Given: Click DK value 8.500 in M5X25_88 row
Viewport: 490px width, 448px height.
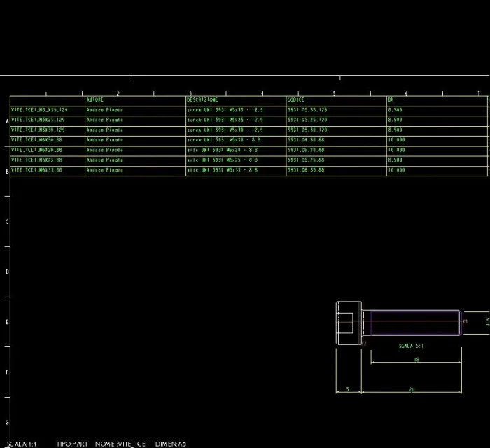Looking at the screenshot, I should (x=395, y=160).
